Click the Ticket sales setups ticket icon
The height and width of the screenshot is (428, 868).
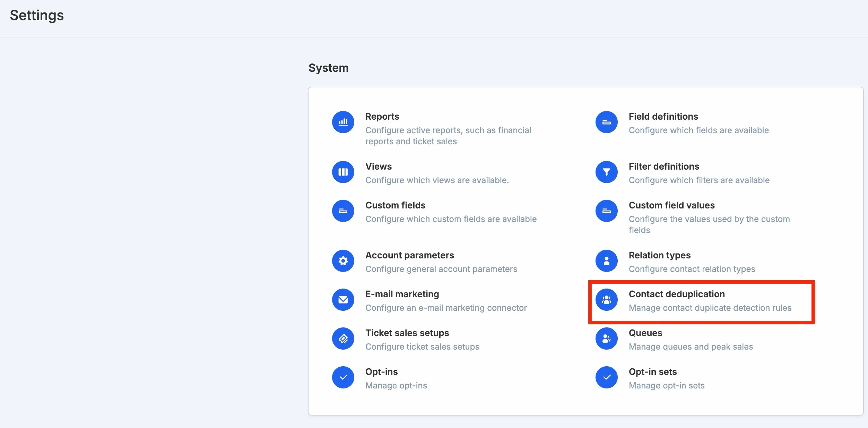343,339
